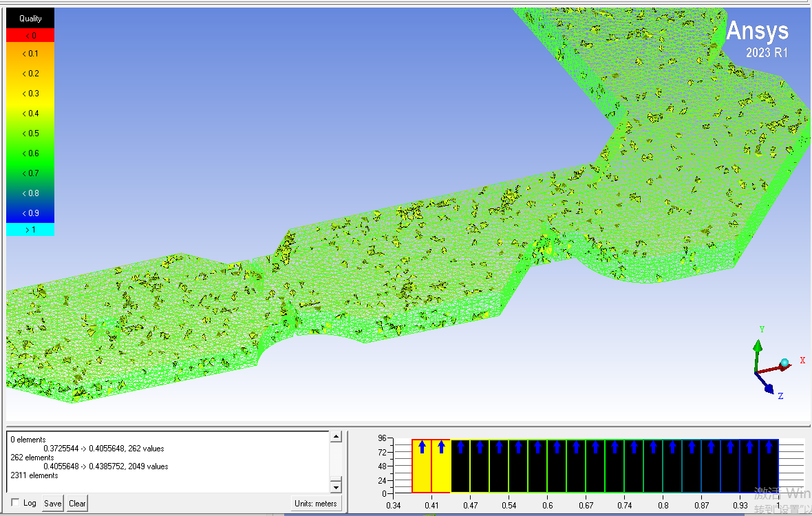
Task: Open the Units: meters button
Action: 315,503
